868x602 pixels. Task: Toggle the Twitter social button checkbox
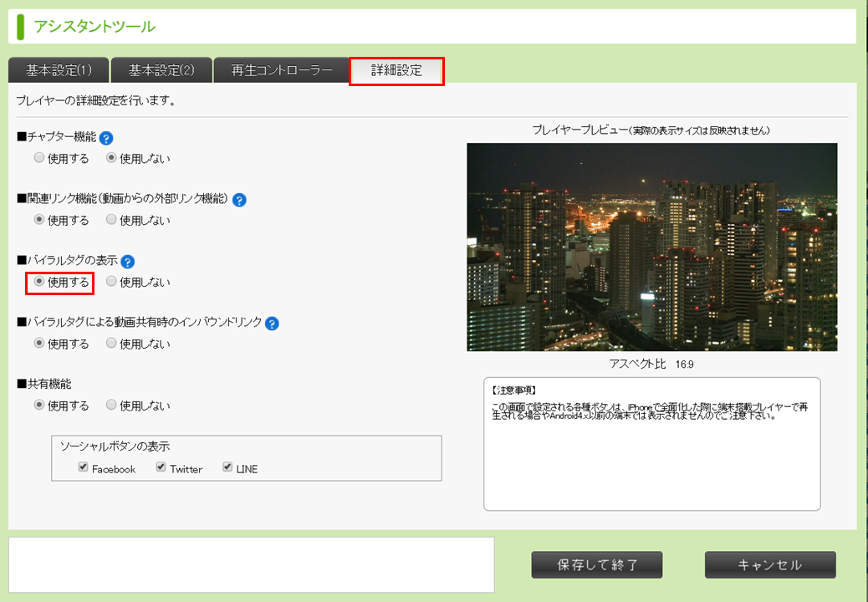[x=161, y=467]
